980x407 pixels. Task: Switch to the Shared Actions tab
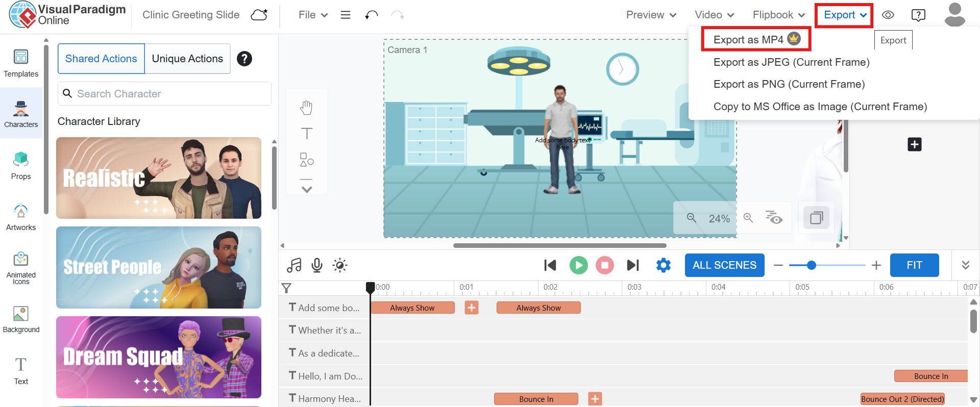(101, 59)
